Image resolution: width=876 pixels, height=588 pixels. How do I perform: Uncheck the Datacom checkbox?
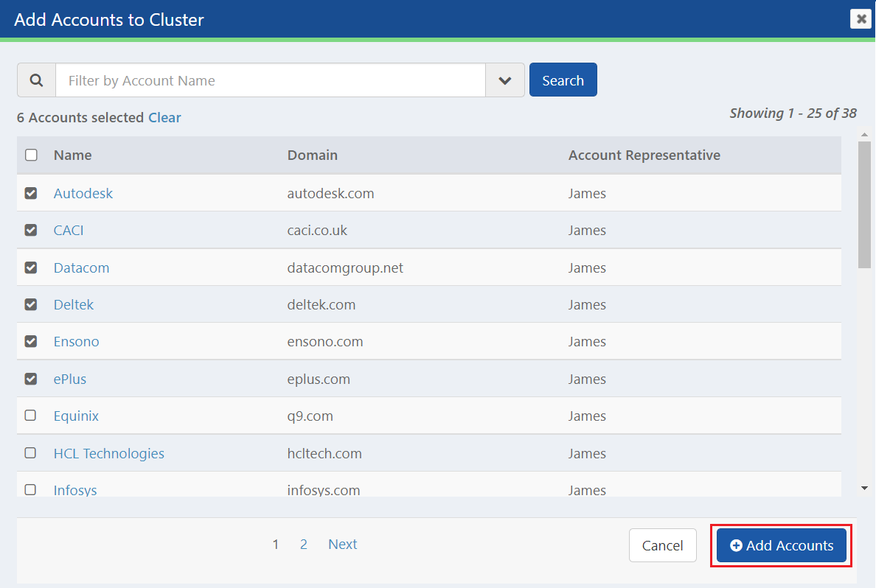point(31,267)
